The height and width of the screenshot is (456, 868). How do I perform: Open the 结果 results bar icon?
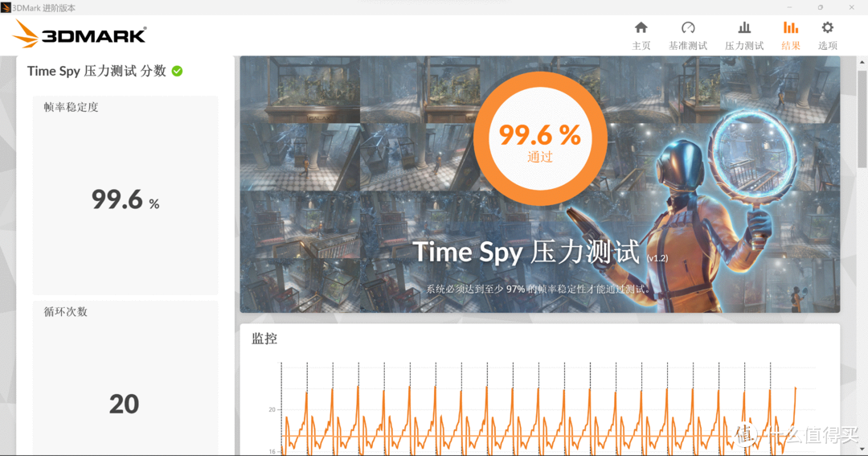point(791,27)
